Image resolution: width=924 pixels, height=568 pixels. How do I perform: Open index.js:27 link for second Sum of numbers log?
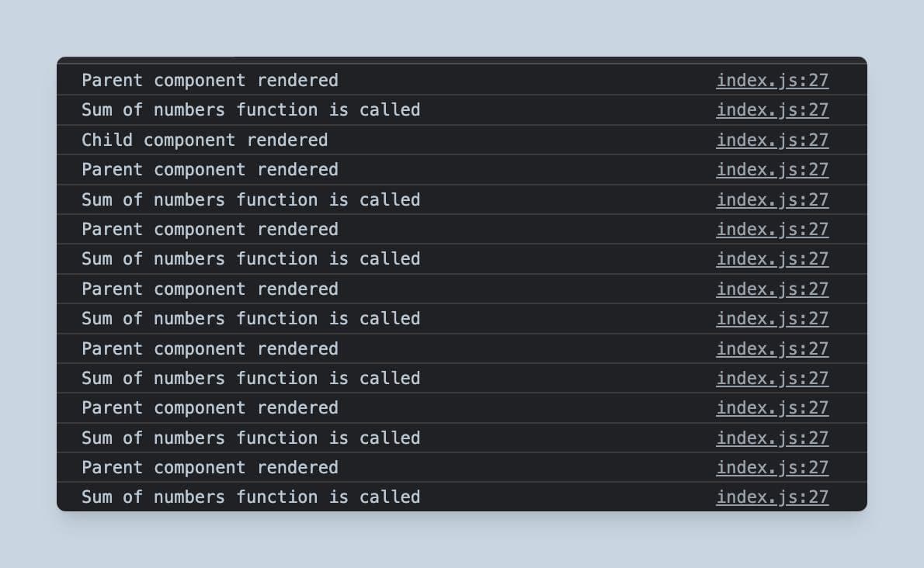(x=772, y=200)
